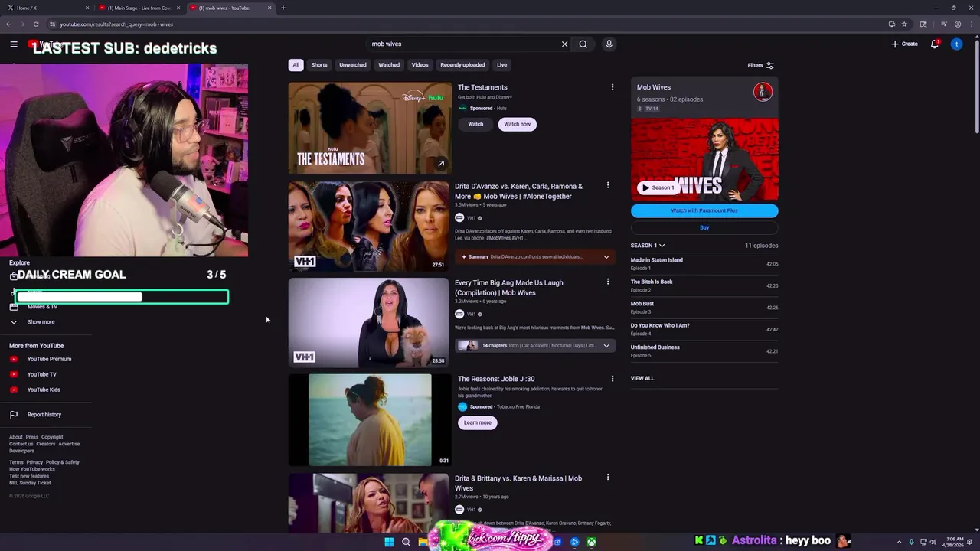Open the SEASON 1 dropdown
Viewport: 980px width, 551px height.
[648, 246]
